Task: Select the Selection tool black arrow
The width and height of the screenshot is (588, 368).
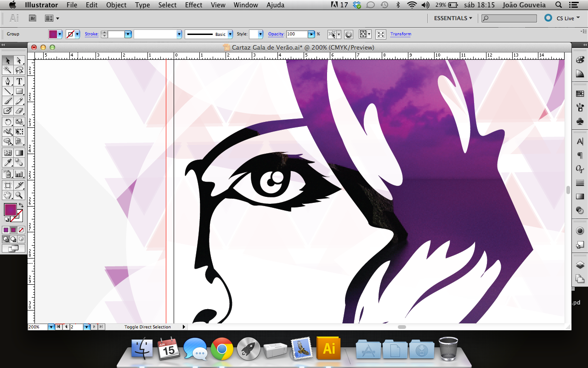Action: (x=8, y=60)
